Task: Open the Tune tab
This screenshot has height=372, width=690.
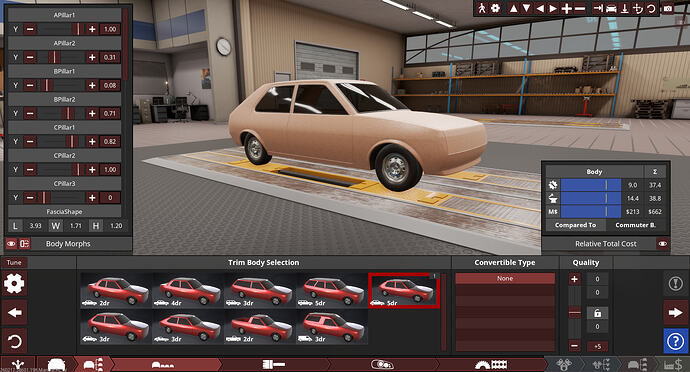Action: (x=14, y=262)
